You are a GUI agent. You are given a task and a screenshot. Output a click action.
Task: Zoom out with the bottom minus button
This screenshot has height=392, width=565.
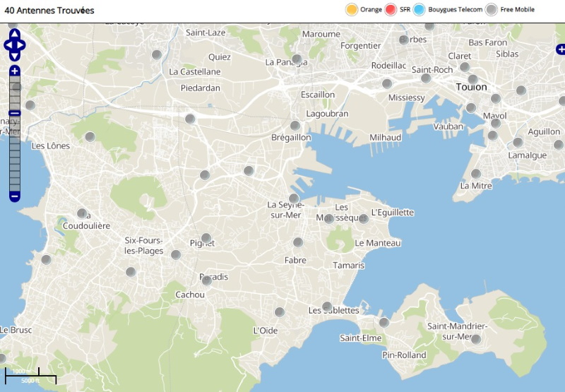tap(15, 196)
